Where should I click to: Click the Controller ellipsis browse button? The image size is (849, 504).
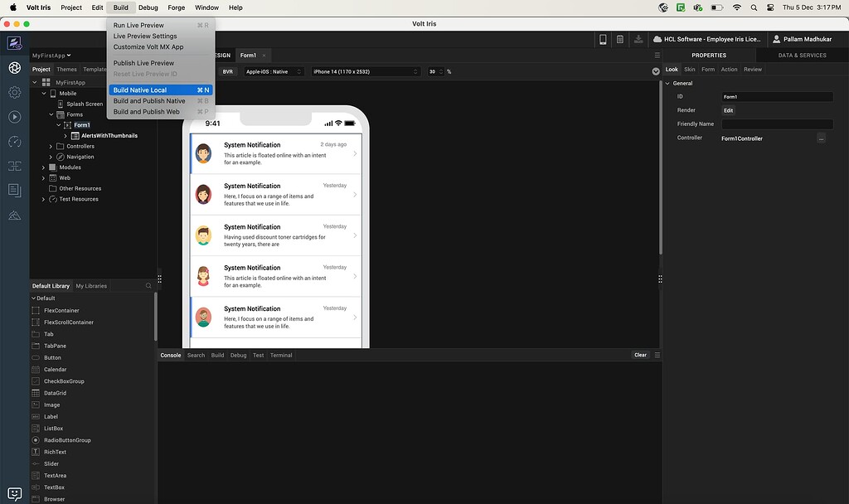822,138
